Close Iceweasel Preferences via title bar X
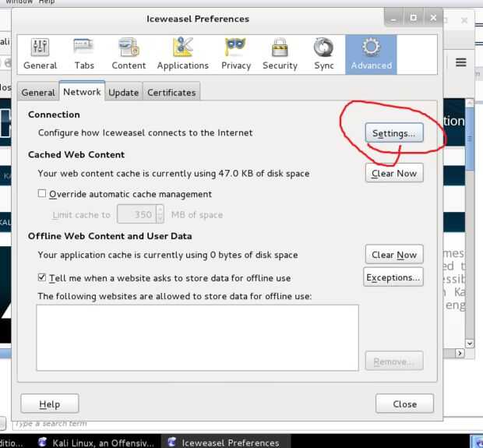 pyautogui.click(x=433, y=18)
